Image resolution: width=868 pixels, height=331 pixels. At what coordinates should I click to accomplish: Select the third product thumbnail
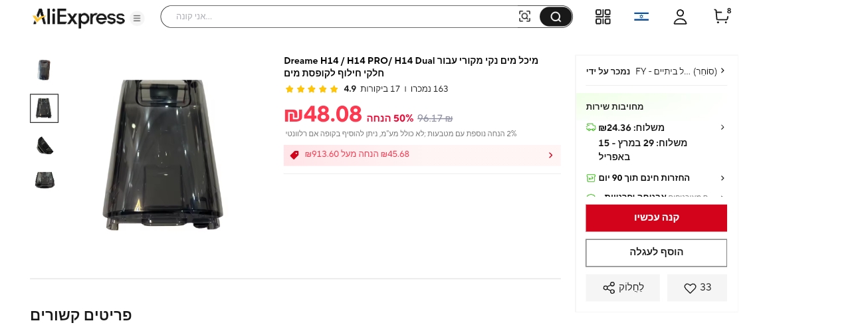click(44, 146)
